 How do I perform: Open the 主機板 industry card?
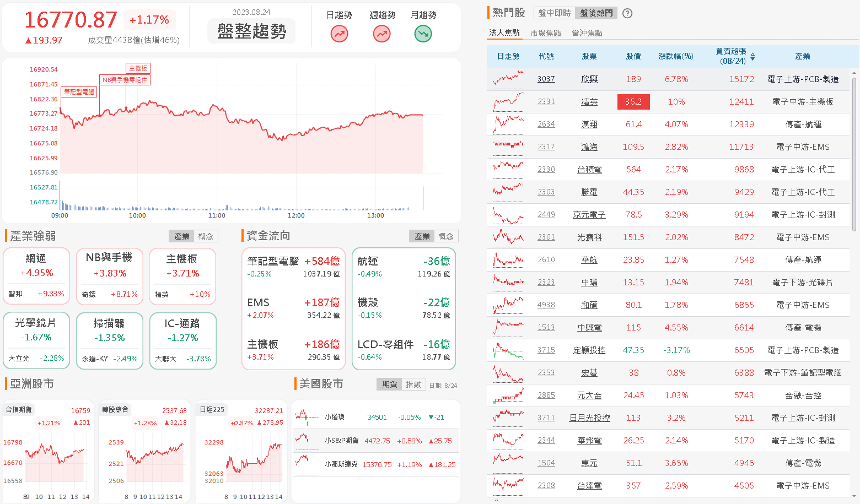pyautogui.click(x=183, y=277)
